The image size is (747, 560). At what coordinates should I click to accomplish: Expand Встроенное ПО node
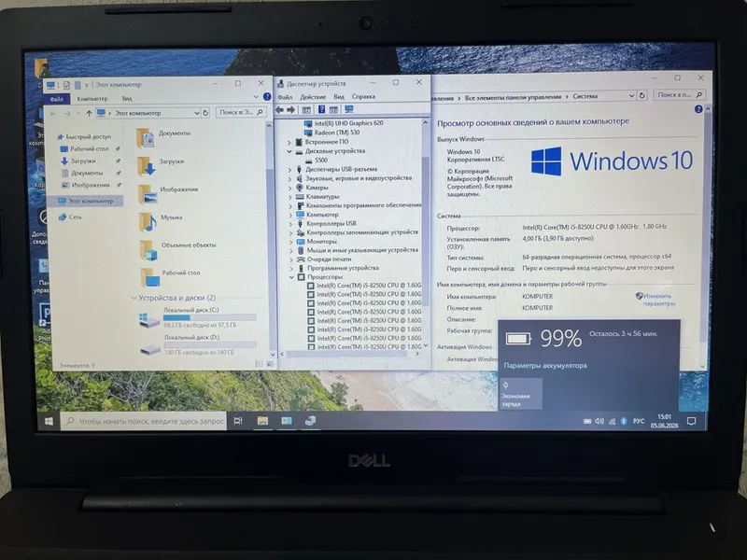289,143
